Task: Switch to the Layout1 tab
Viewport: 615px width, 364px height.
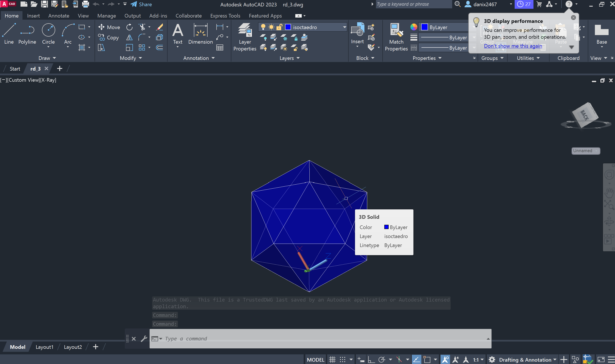Action: tap(45, 347)
